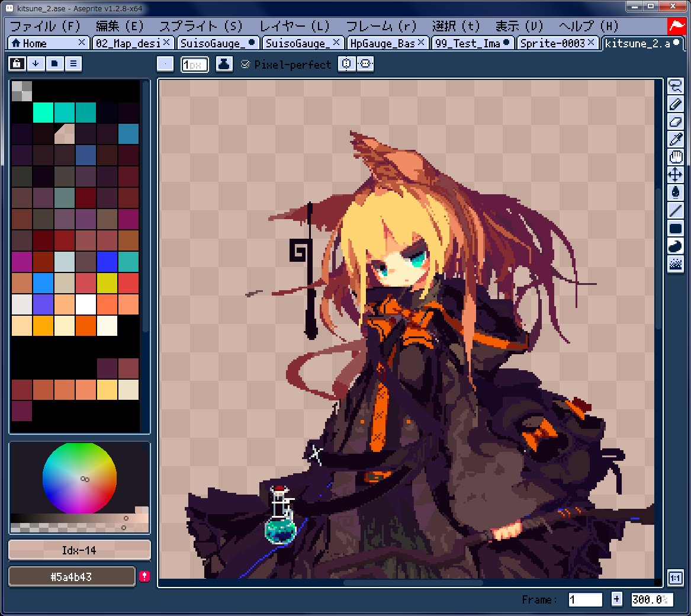
Task: Select the Eyedropper tool
Action: [x=675, y=139]
